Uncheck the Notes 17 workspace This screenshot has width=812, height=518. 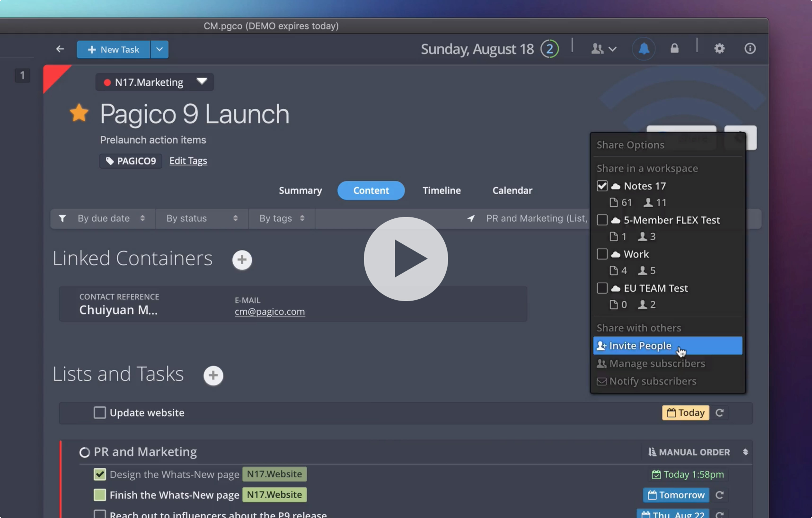(x=602, y=186)
